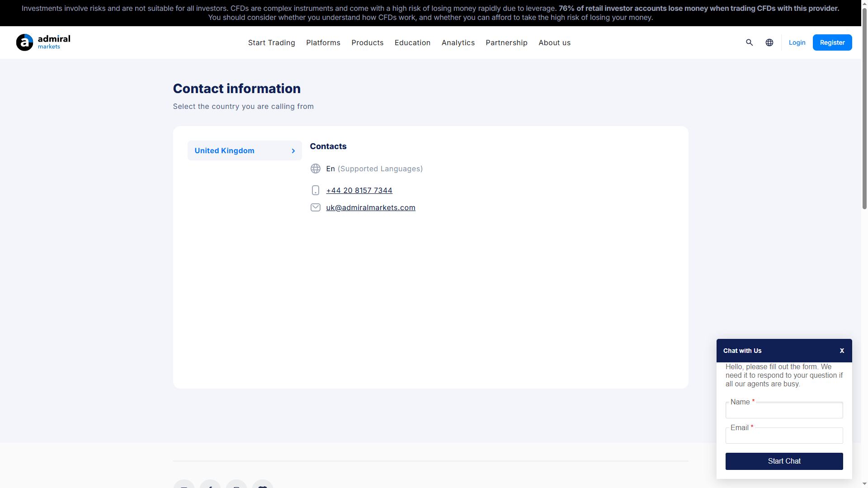Click the Login link
This screenshot has height=488, width=868.
point(797,42)
